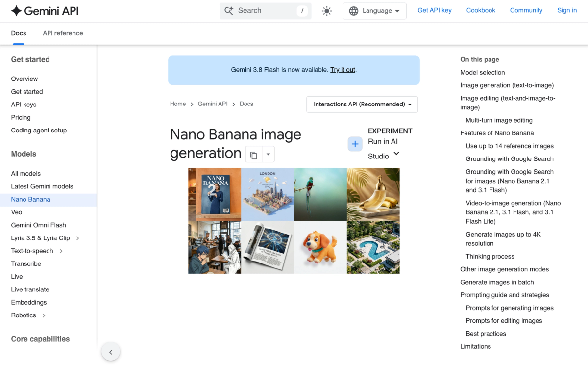Open Gemini Omni Flash page
Image resolution: width=588 pixels, height=368 pixels.
(38, 225)
